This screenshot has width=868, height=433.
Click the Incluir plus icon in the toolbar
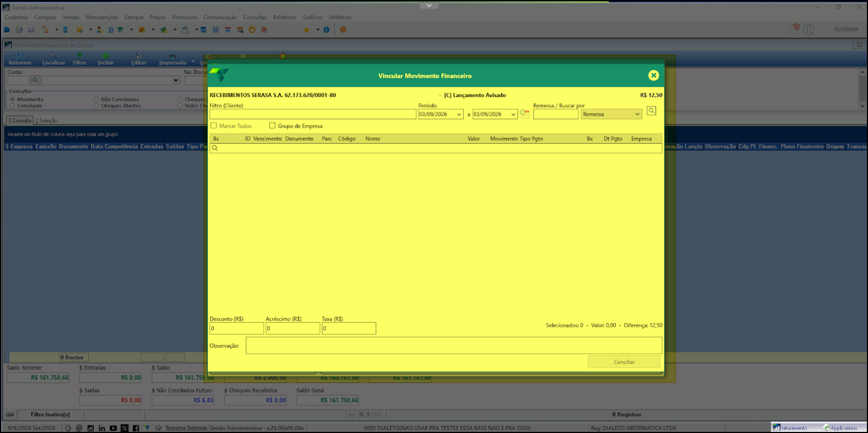pyautogui.click(x=105, y=56)
